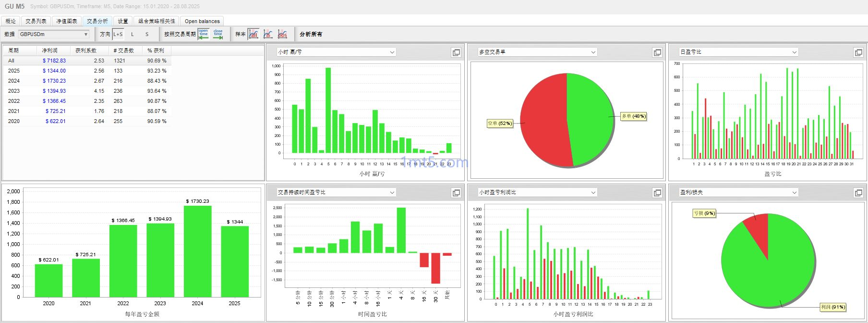Viewport: 868px width, 323px height.
Task: Sort table by 净利润 column header
Action: coord(49,50)
